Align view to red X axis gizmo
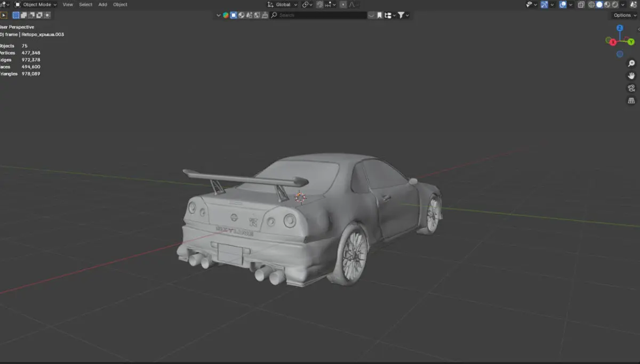 point(613,42)
